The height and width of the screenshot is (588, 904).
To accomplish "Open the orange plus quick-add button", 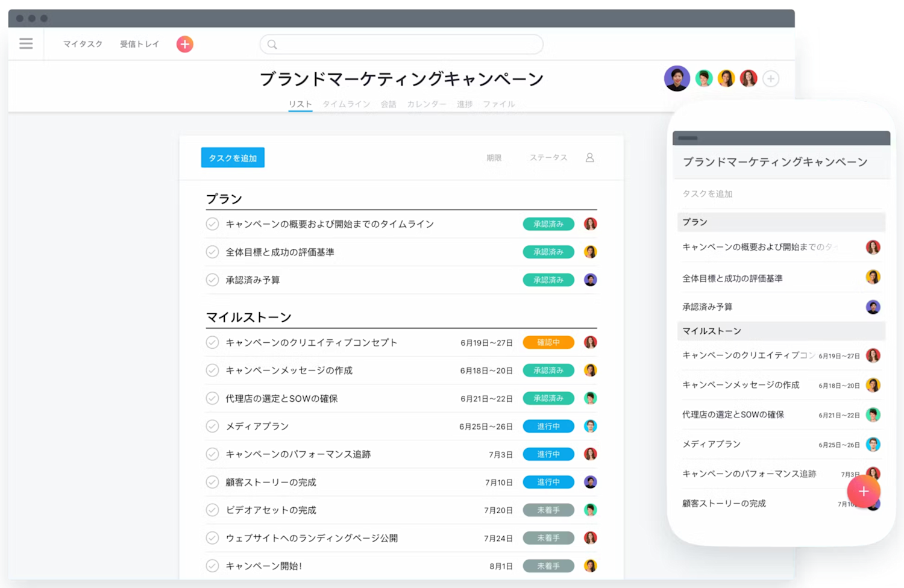I will 184,44.
